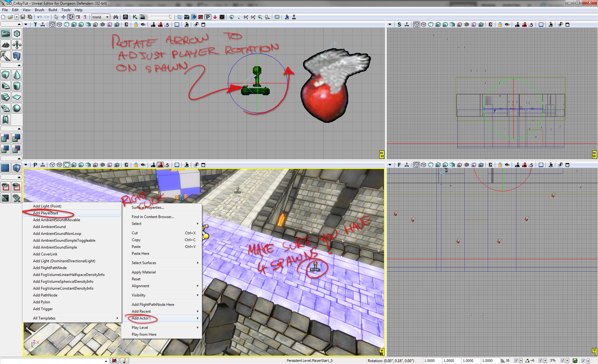Open Side viewport options dropdown arrow

coord(390,25)
